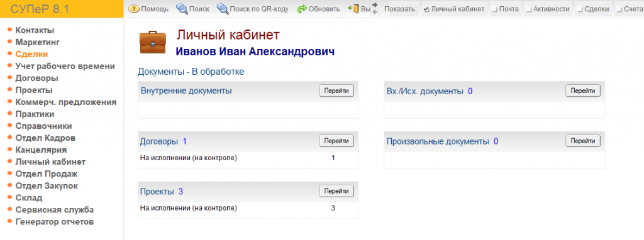Toggle the Счета checkbox
644x240 pixels.
tap(619, 9)
